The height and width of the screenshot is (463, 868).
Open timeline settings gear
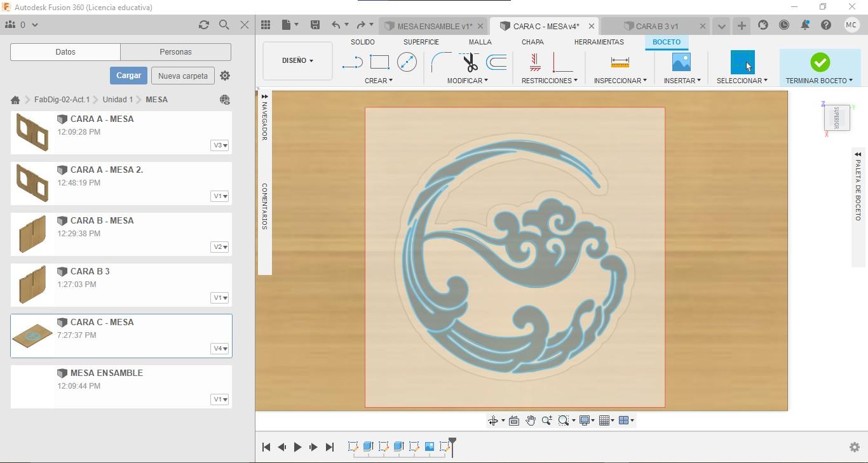[x=855, y=447]
